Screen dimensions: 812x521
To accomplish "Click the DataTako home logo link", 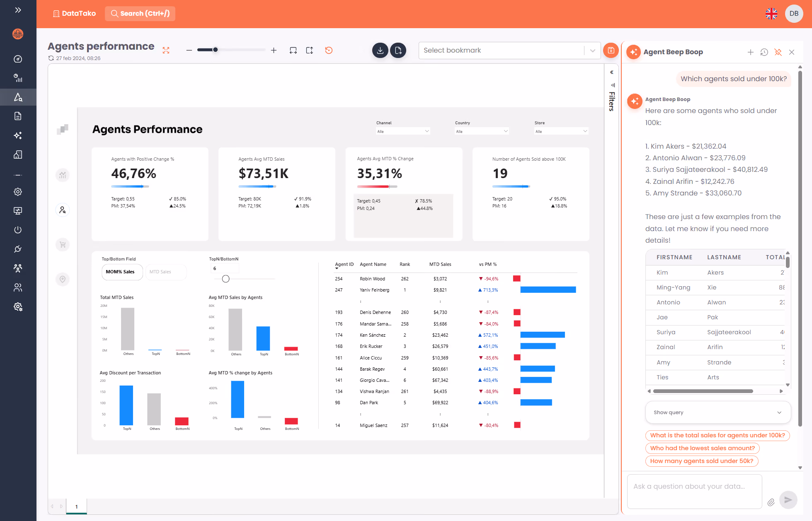I will (75, 14).
